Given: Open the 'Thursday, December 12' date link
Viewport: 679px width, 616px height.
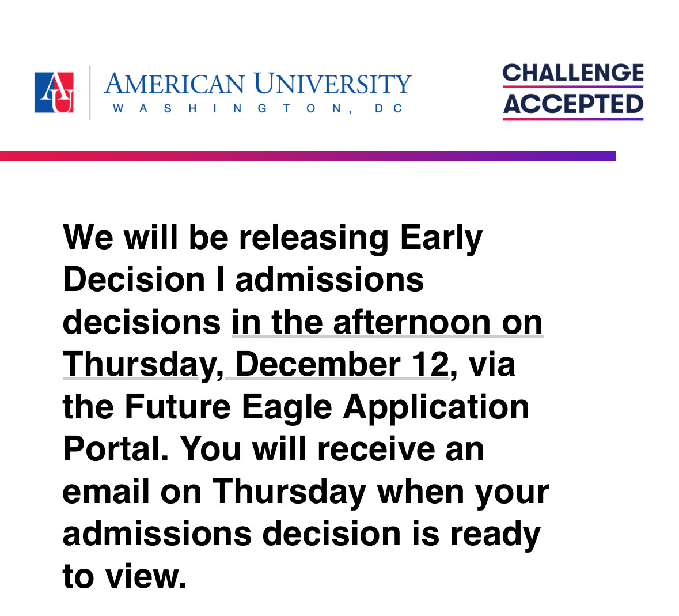Looking at the screenshot, I should coord(256,365).
